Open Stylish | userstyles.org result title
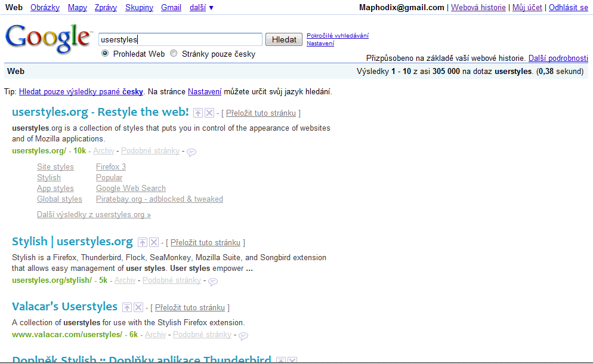Viewport: 593px width, 364px height. point(72,242)
